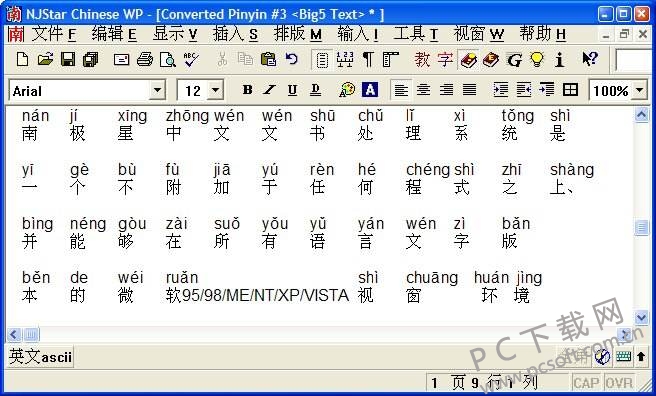Click the 英文ascii input mode button
The width and height of the screenshot is (656, 396).
click(40, 357)
